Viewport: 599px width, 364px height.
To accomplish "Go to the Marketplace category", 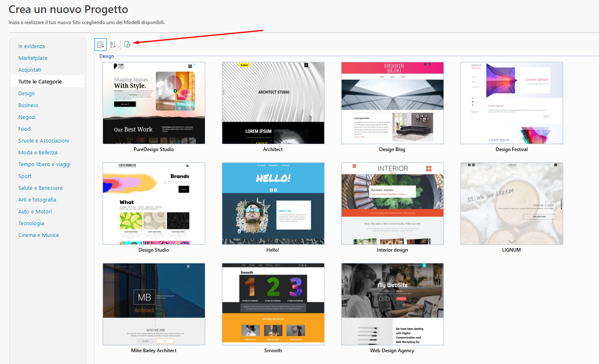I will click(x=33, y=58).
